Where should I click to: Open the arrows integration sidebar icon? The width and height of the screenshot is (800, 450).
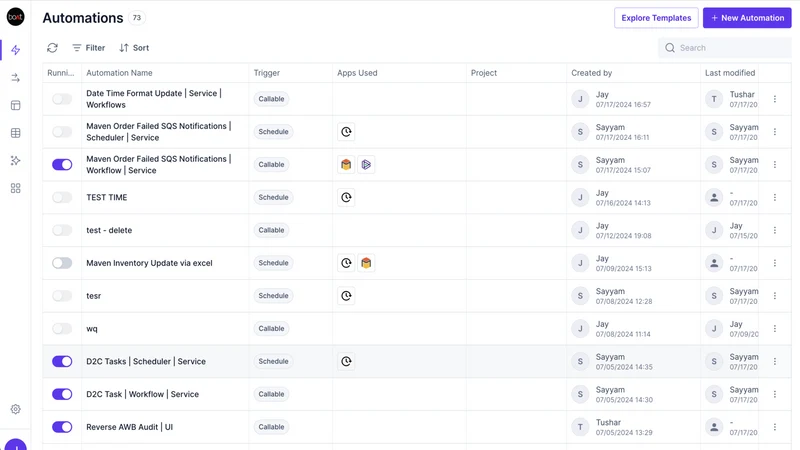pyautogui.click(x=15, y=78)
